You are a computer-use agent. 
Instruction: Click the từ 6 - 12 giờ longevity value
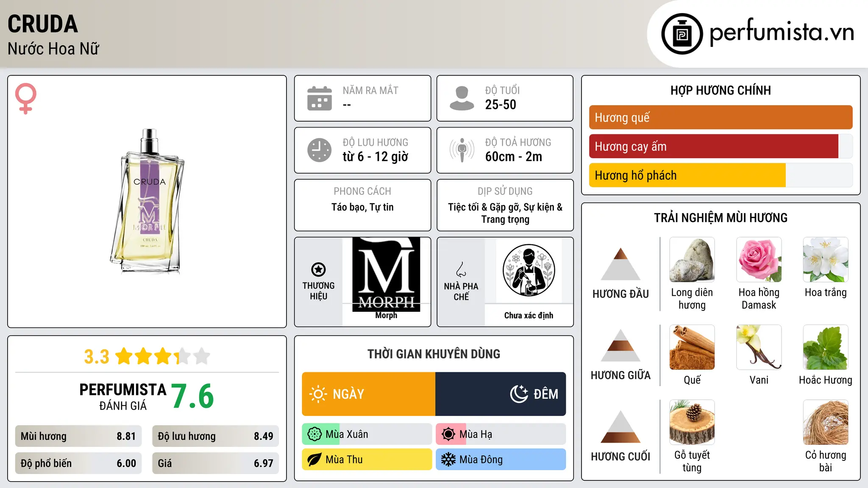click(376, 157)
